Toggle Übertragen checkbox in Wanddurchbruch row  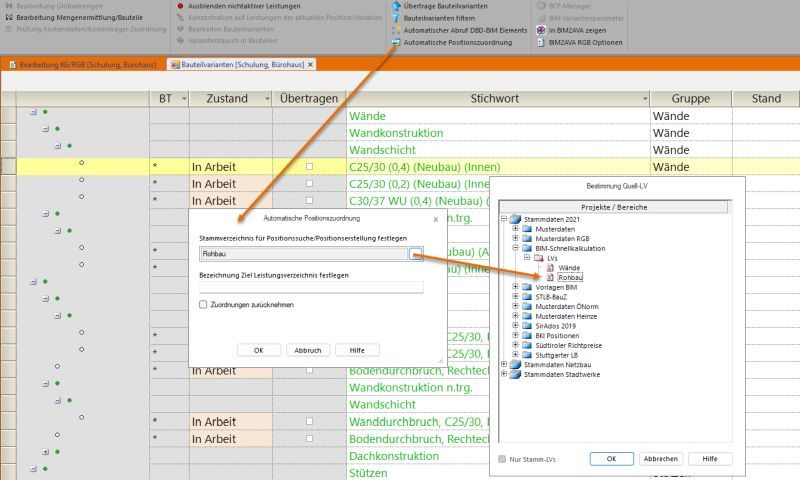tap(309, 421)
